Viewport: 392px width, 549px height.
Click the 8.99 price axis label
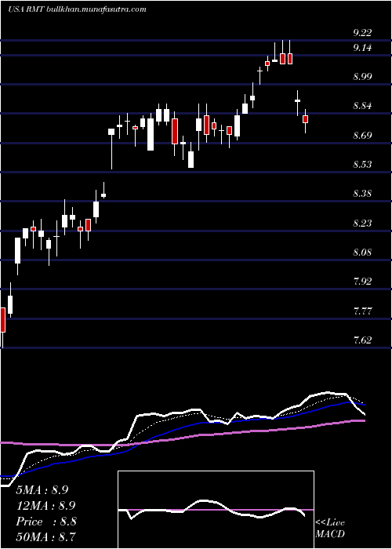(x=362, y=77)
